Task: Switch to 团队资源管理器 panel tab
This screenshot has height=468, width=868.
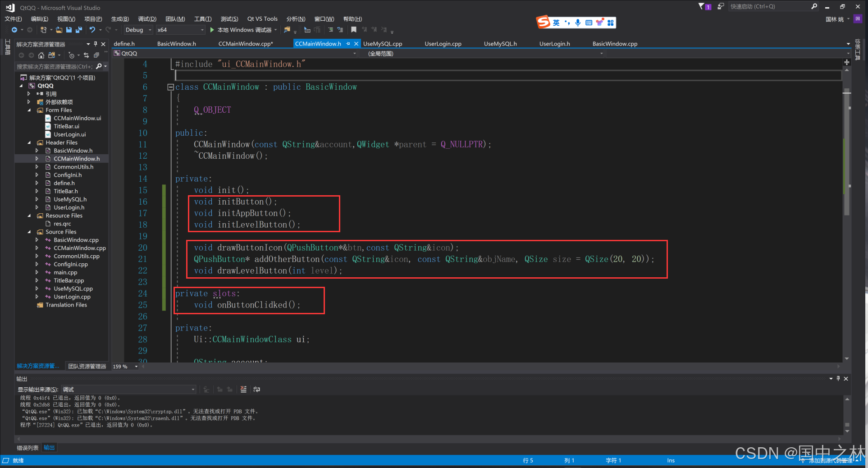Action: coord(87,366)
